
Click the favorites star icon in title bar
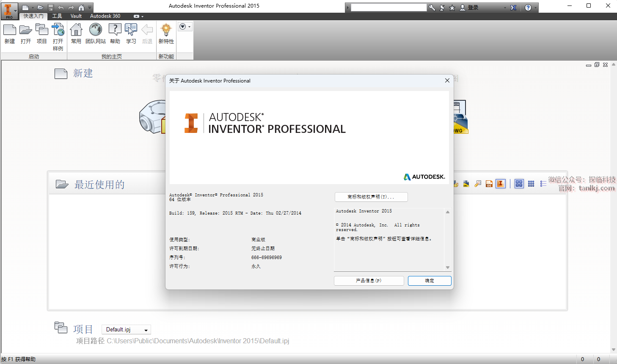click(x=452, y=8)
